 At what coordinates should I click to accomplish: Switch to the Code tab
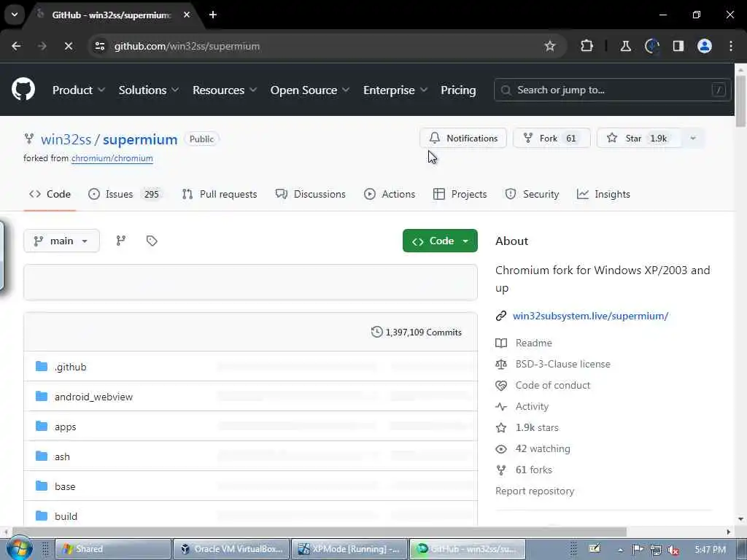(x=50, y=194)
